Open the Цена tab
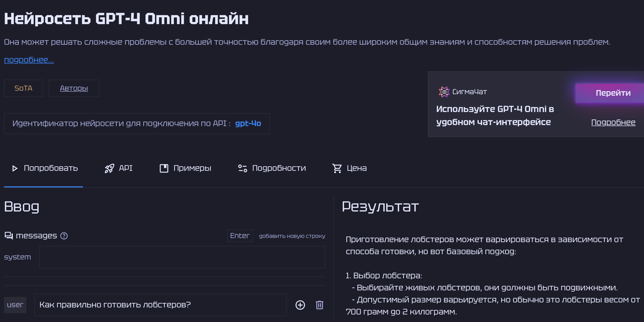 349,168
